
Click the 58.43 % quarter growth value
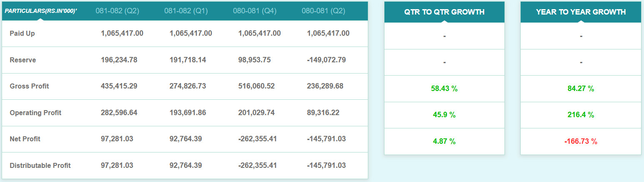pyautogui.click(x=444, y=89)
